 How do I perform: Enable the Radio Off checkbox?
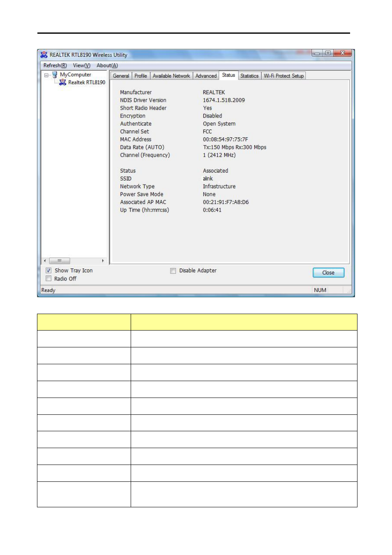tap(48, 279)
